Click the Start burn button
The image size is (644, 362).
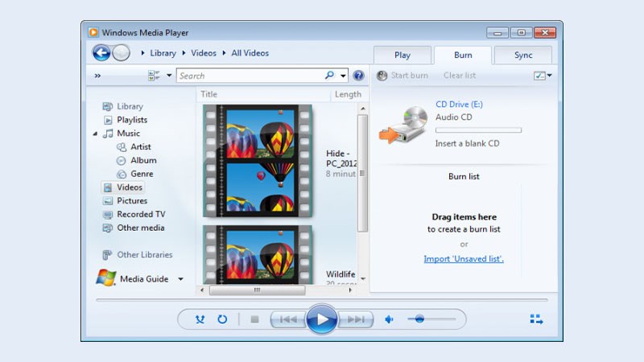pos(402,76)
